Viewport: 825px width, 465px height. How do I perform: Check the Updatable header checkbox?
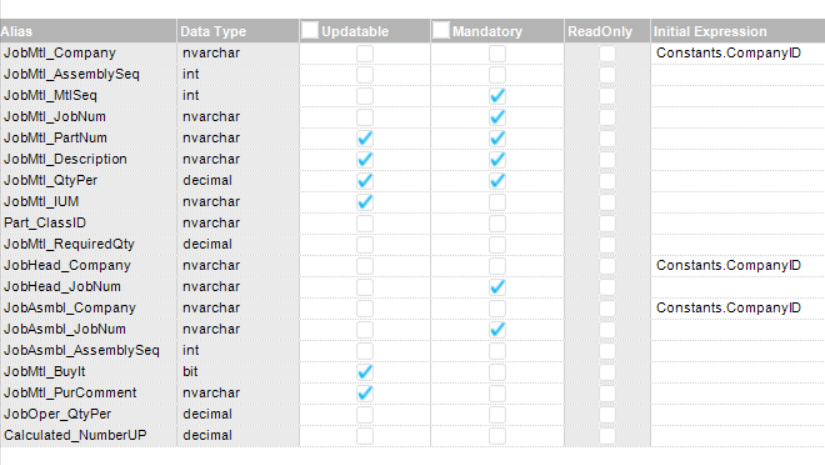[x=311, y=31]
